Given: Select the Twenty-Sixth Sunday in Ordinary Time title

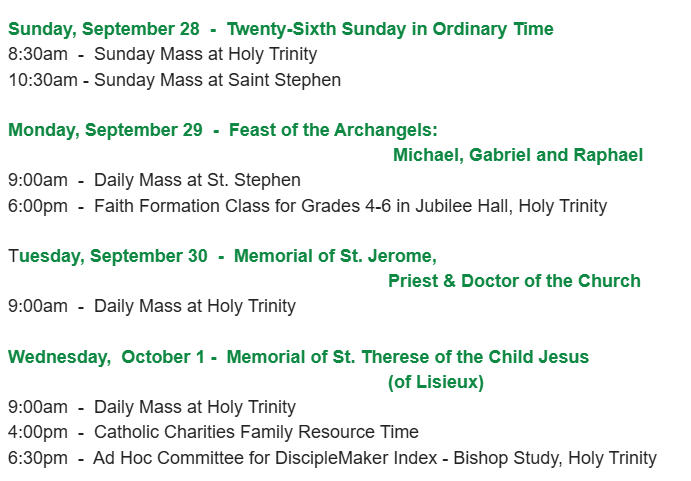Looking at the screenshot, I should point(394,29).
